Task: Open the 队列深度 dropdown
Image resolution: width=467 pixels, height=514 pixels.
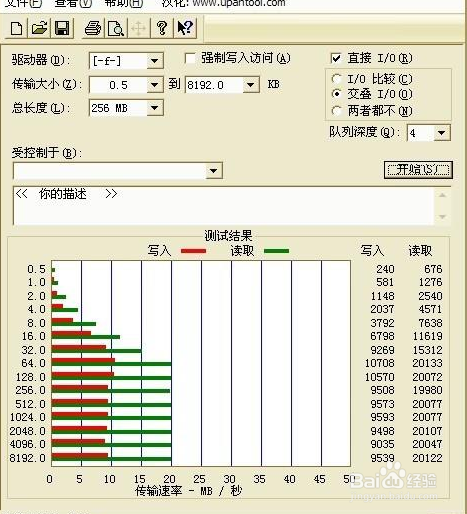Action: coord(442,133)
